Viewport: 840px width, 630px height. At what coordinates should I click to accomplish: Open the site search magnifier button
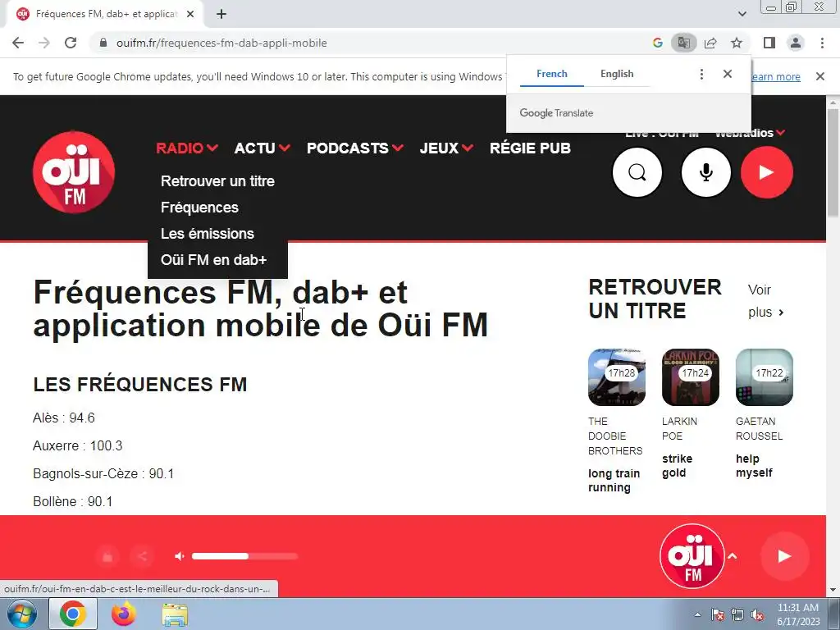(x=637, y=172)
